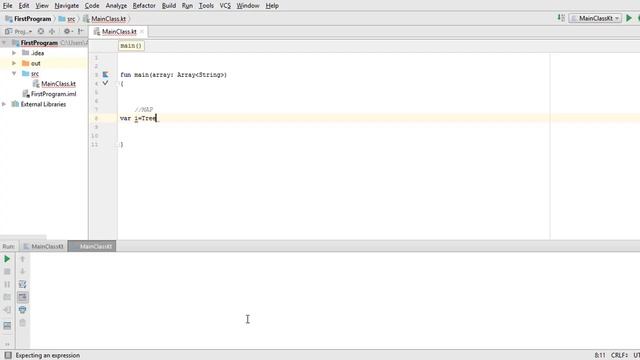Open the Edit menu
640x360 pixels.
[24, 6]
